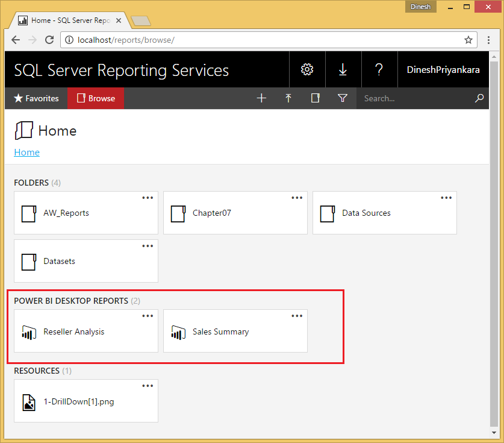Screen dimensions: 504x443
Task: Click the Data Sources folder icon
Action: pyautogui.click(x=328, y=213)
